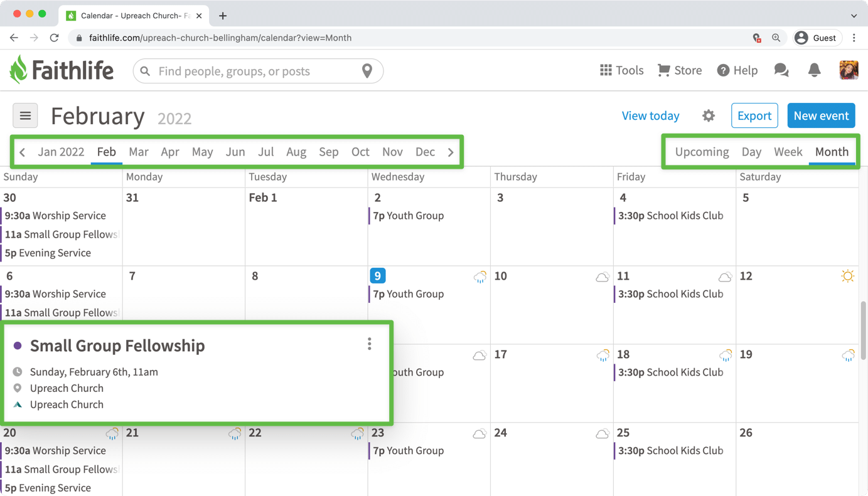Open calendar settings gear
The image size is (868, 496).
(x=709, y=115)
